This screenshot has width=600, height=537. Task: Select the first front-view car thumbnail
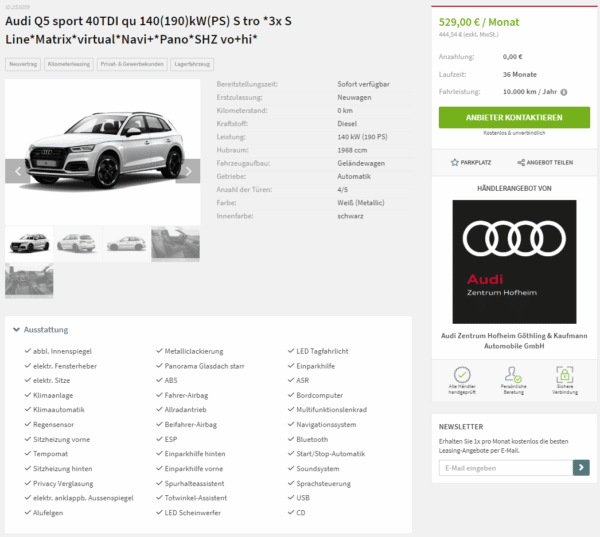tap(29, 244)
